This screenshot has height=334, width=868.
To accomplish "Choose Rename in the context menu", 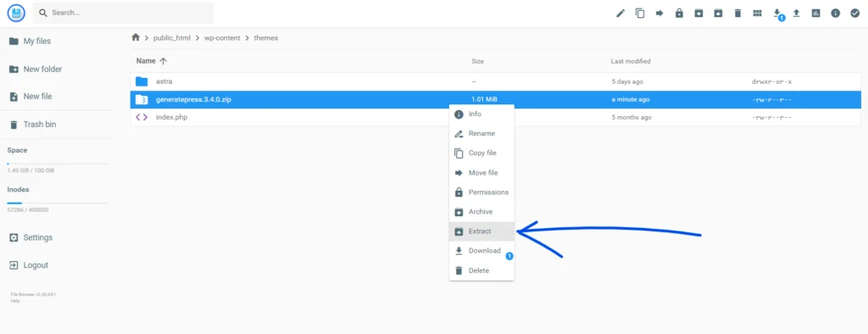I will [481, 133].
